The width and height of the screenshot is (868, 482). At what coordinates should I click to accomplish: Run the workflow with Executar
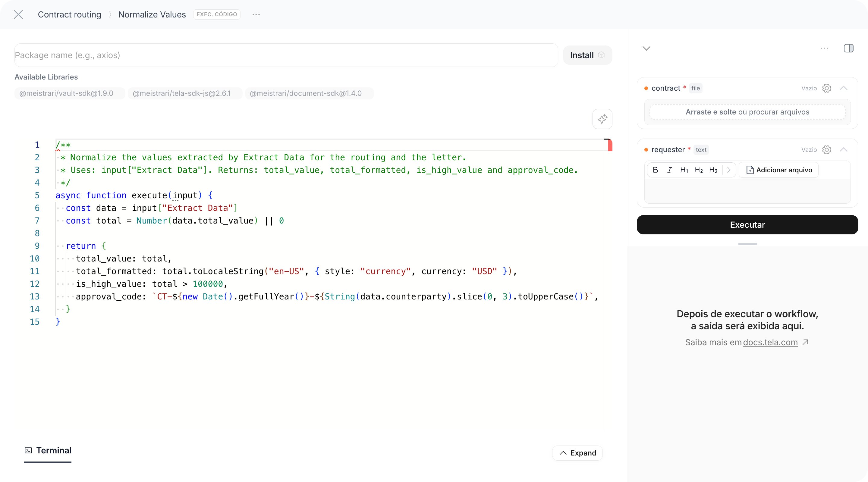pyautogui.click(x=747, y=225)
